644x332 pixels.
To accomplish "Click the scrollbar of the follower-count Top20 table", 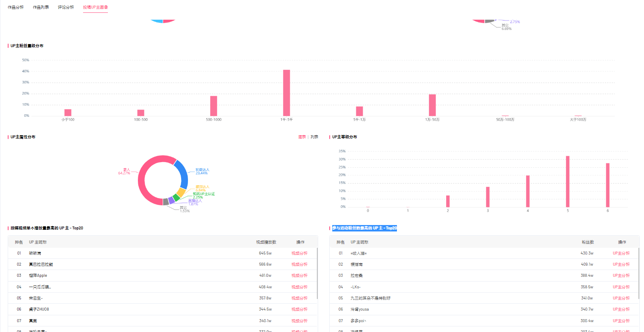I will [639, 273].
